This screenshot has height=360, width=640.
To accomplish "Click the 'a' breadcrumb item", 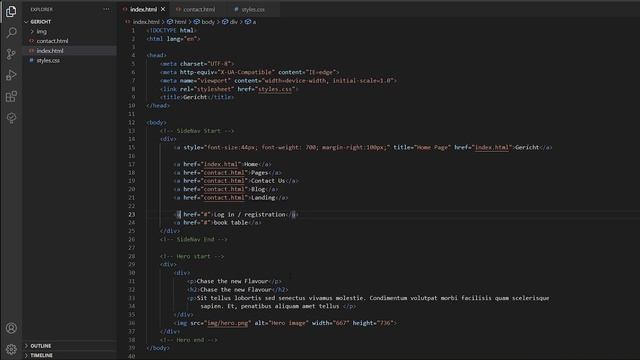I will coord(254,22).
